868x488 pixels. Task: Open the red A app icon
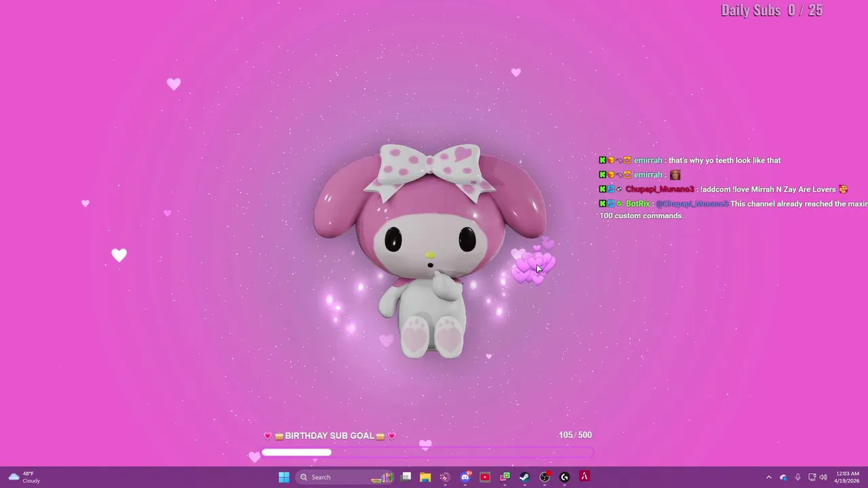[x=585, y=477]
